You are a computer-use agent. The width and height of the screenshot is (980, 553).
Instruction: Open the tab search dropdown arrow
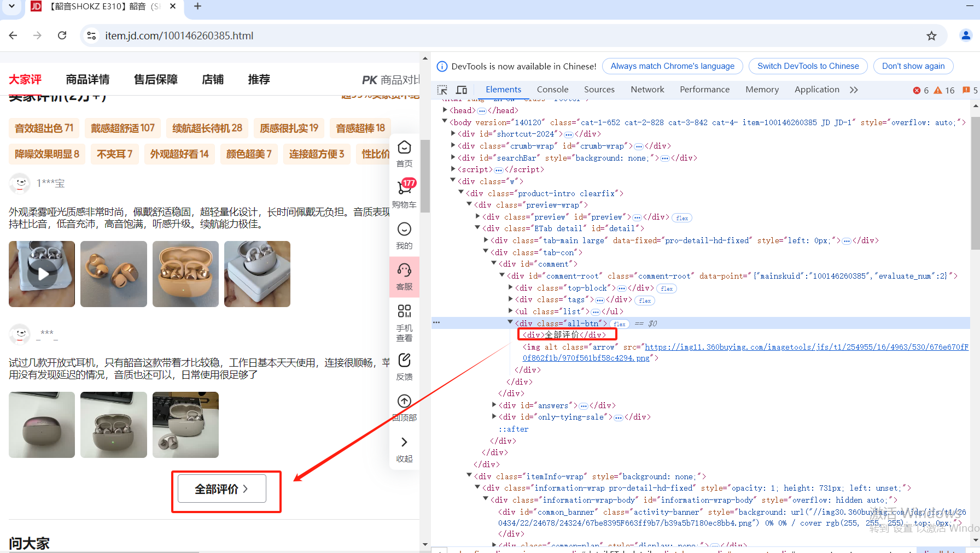(x=11, y=6)
